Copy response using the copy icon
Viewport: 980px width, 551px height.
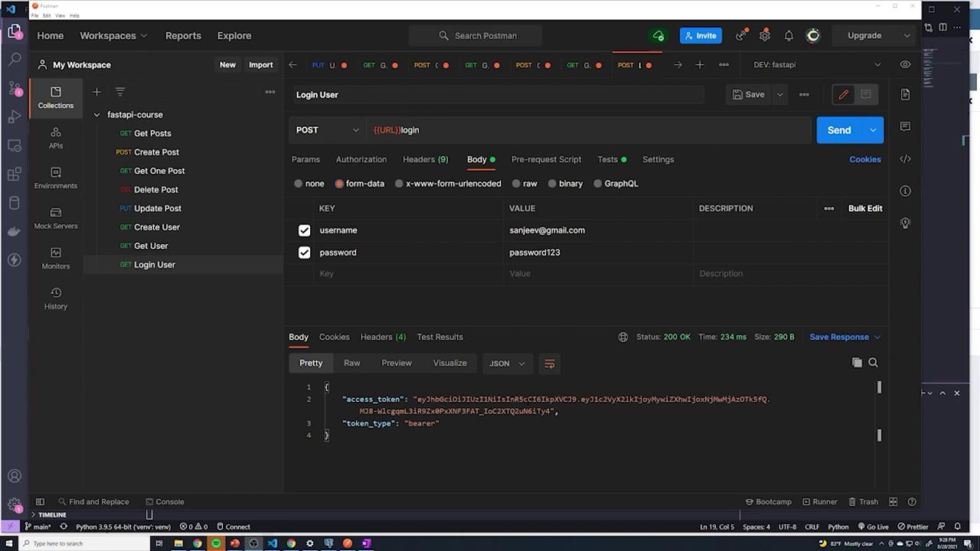tap(857, 363)
